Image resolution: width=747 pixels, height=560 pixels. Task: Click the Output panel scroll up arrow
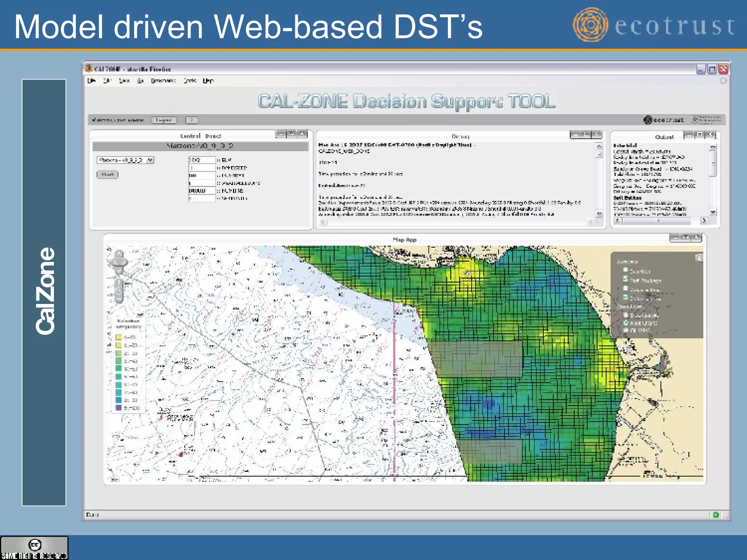click(x=713, y=147)
